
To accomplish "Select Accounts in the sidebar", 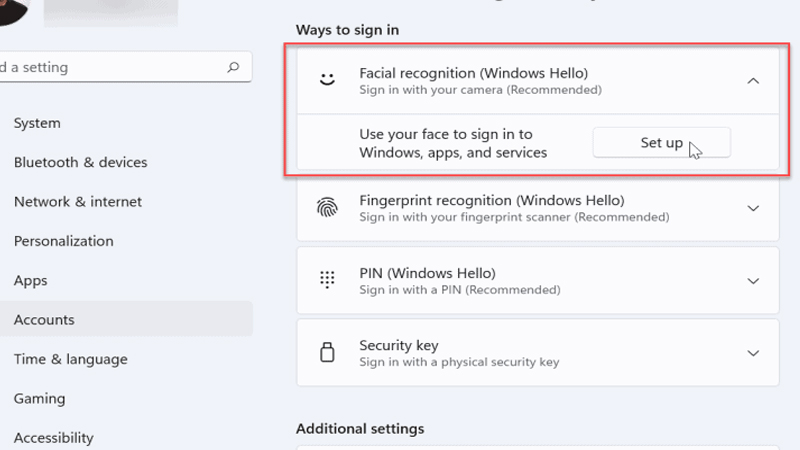I will pyautogui.click(x=44, y=320).
